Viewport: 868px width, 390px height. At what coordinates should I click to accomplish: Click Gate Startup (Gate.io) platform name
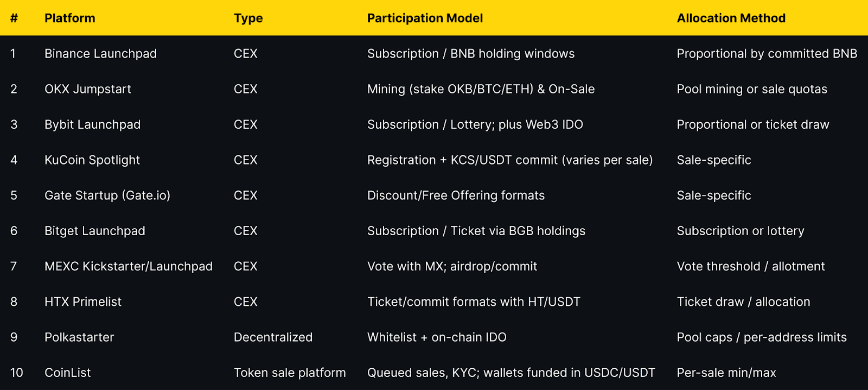click(107, 195)
